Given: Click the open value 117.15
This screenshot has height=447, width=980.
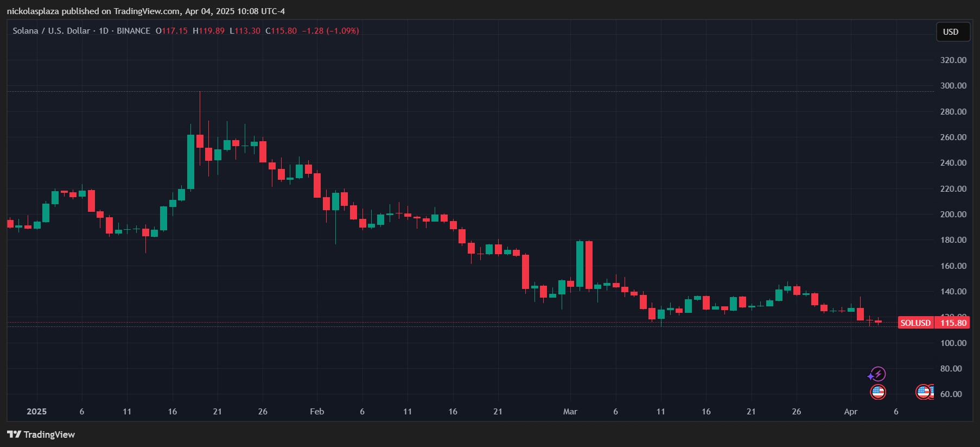Looking at the screenshot, I should 174,31.
